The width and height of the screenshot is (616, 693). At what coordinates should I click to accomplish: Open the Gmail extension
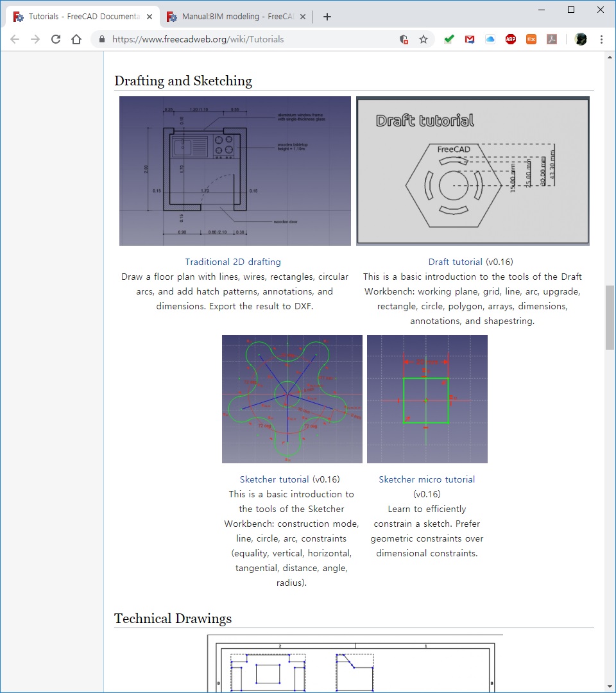coord(470,39)
